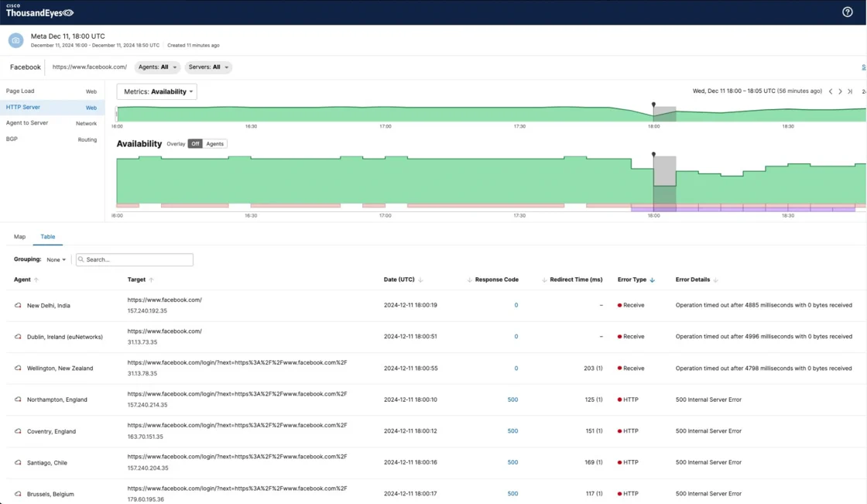Click the New Delhi agent cloud icon

[x=18, y=305]
